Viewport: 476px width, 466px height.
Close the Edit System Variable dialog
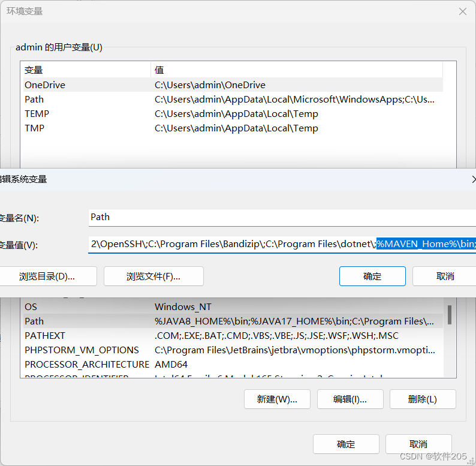pos(474,179)
